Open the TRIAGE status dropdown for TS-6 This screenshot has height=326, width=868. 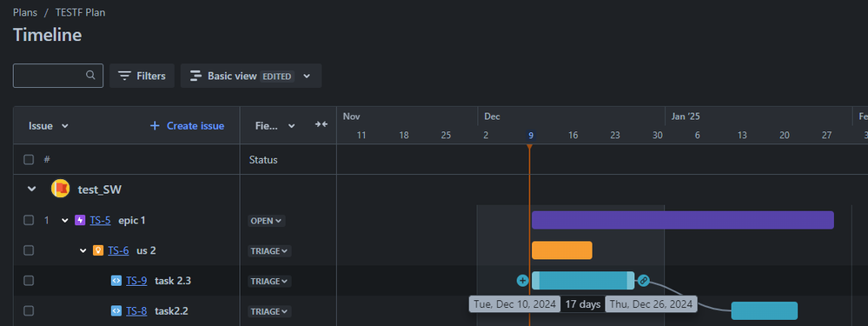269,250
